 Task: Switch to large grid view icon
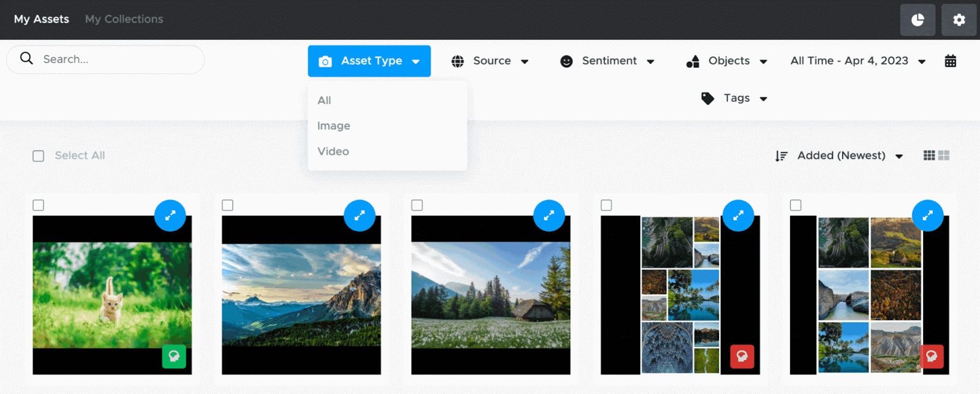coord(944,155)
